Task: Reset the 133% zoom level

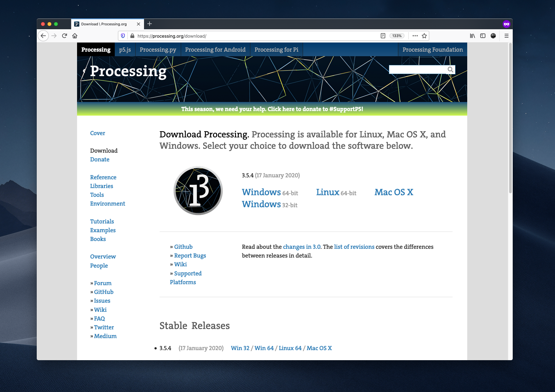Action: tap(397, 36)
